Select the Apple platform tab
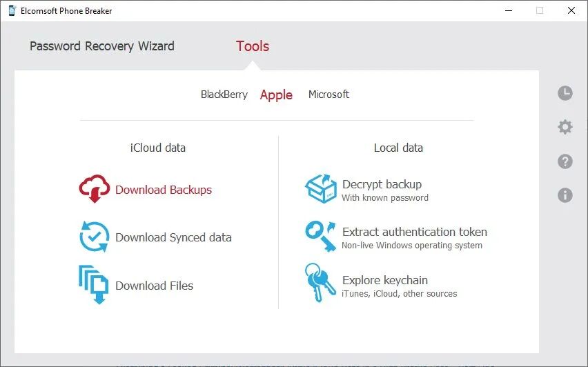588x367 pixels. tap(276, 95)
